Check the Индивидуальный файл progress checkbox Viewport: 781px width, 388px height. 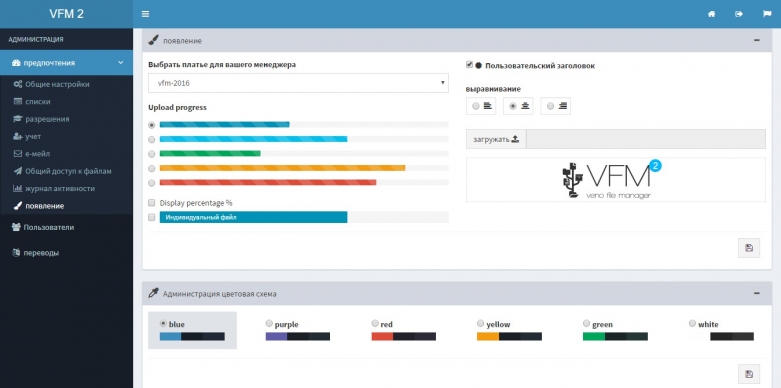(x=152, y=217)
